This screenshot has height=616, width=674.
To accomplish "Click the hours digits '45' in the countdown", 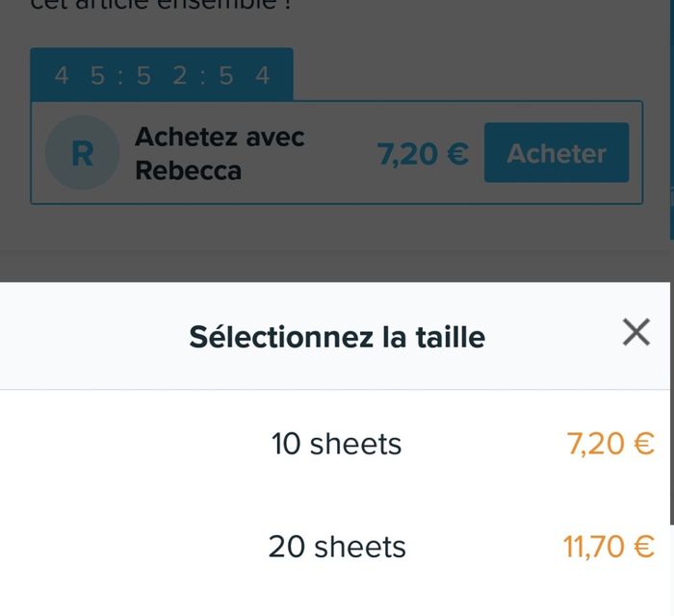I will (x=80, y=76).
